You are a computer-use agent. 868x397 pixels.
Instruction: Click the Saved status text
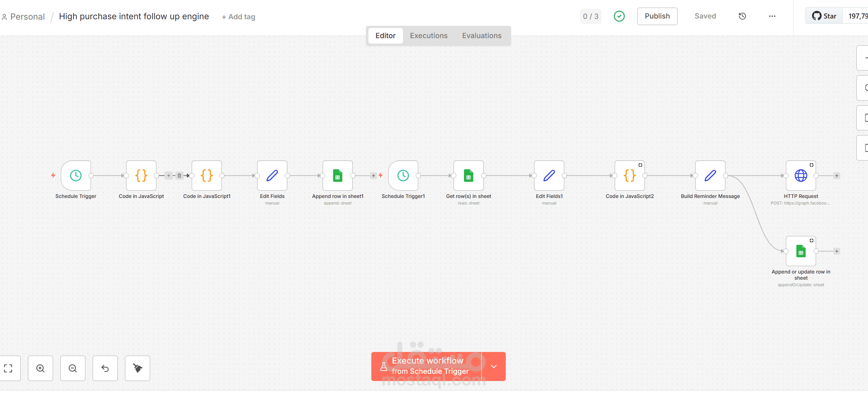pyautogui.click(x=705, y=16)
